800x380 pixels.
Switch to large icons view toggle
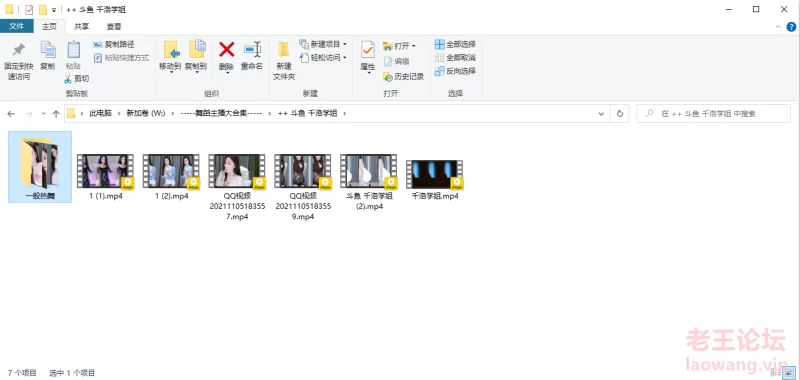click(790, 373)
